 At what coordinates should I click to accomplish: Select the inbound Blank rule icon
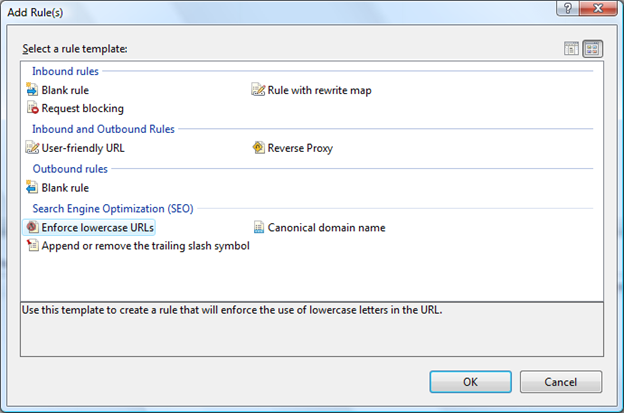click(x=31, y=90)
